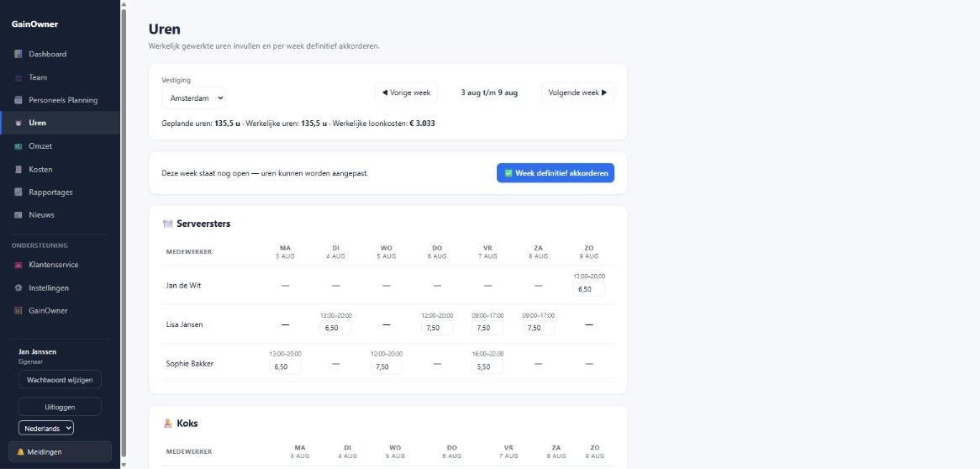Screen dimensions: 980x469
Task: Click Lisa Jansen's Saturday hours field
Action: tap(538, 328)
